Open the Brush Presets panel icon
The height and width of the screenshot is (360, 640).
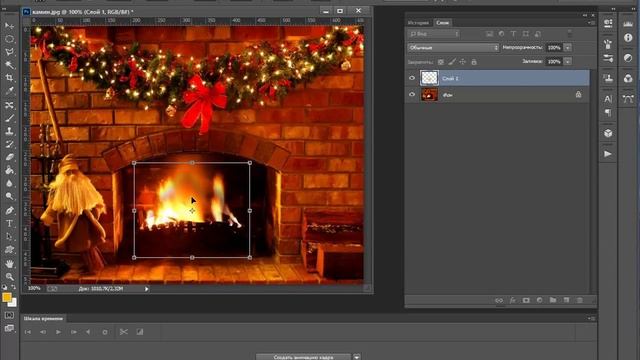[x=608, y=58]
